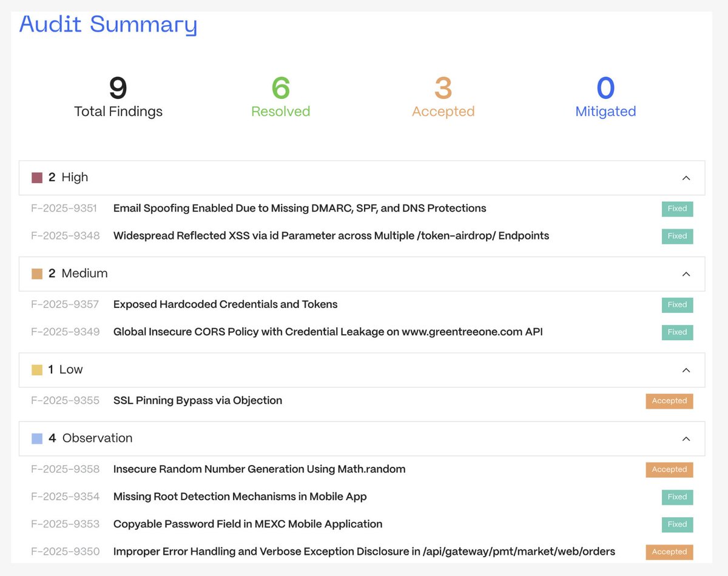
Task: Select the blue Observation severity icon
Action: click(36, 438)
